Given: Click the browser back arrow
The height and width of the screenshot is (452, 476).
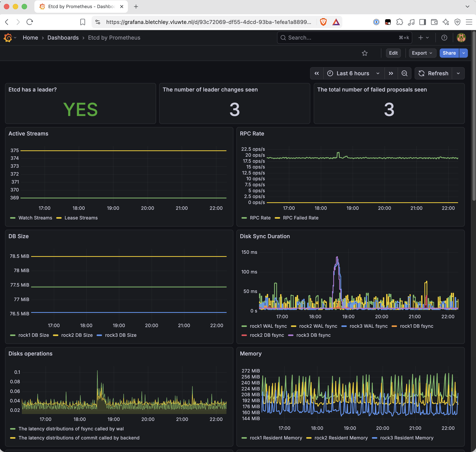Looking at the screenshot, I should tap(7, 22).
